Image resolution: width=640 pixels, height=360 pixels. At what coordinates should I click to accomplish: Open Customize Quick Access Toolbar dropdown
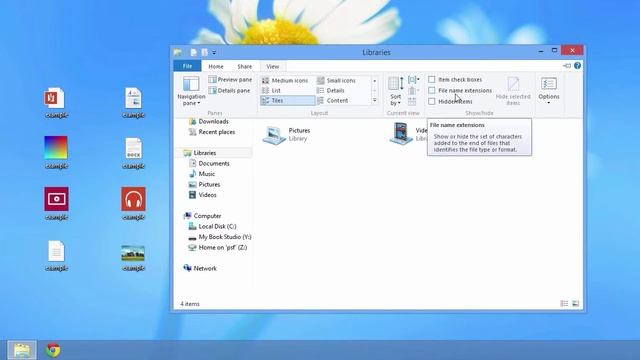coord(214,53)
